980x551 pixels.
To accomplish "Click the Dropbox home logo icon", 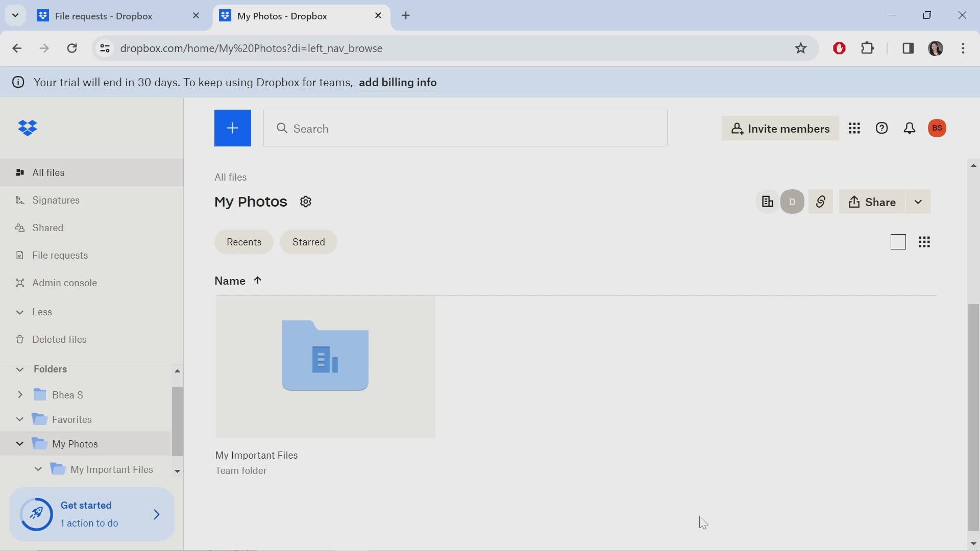I will point(28,128).
